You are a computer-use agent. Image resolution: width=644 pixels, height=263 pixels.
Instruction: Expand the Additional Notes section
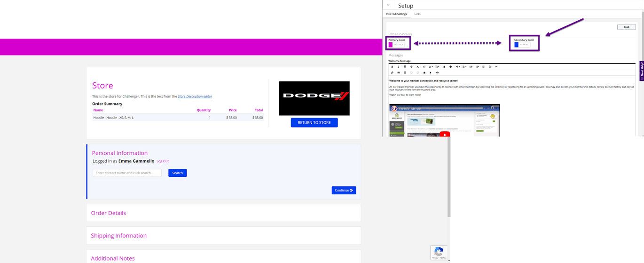point(223,257)
